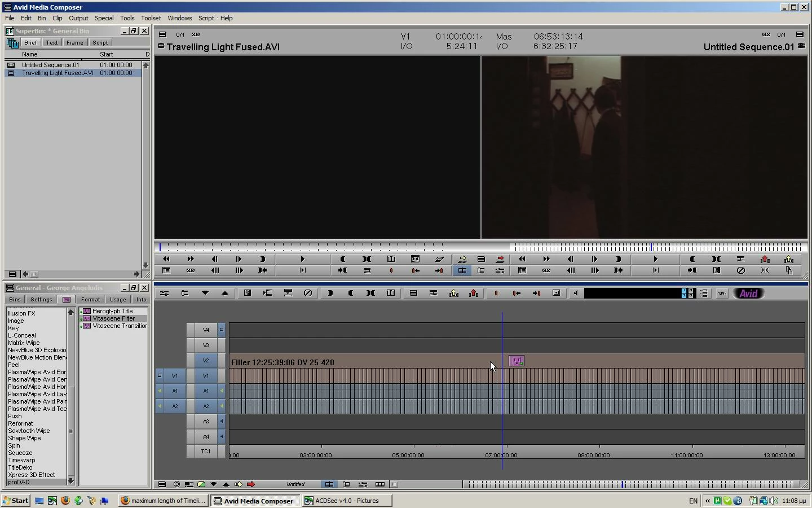Click record monitor Lift button
The image size is (812, 508).
point(765,259)
